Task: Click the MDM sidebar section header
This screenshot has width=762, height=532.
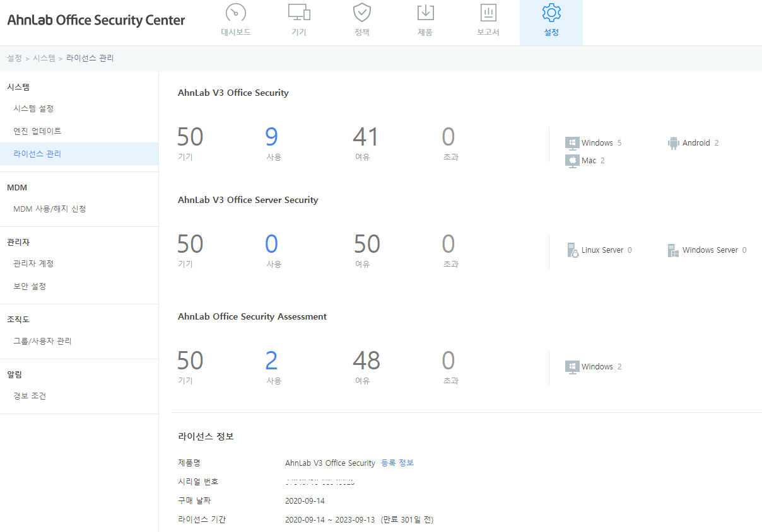Action: coord(17,187)
